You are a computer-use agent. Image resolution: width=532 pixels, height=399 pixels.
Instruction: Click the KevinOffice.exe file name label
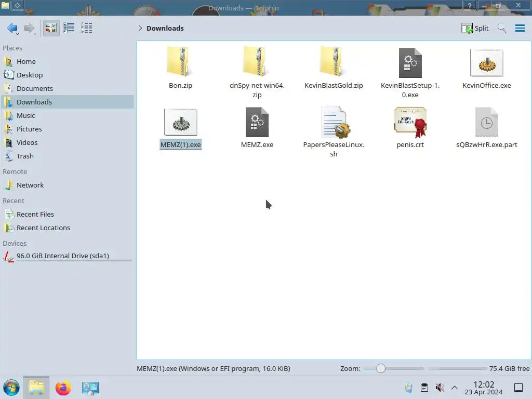coord(486,86)
